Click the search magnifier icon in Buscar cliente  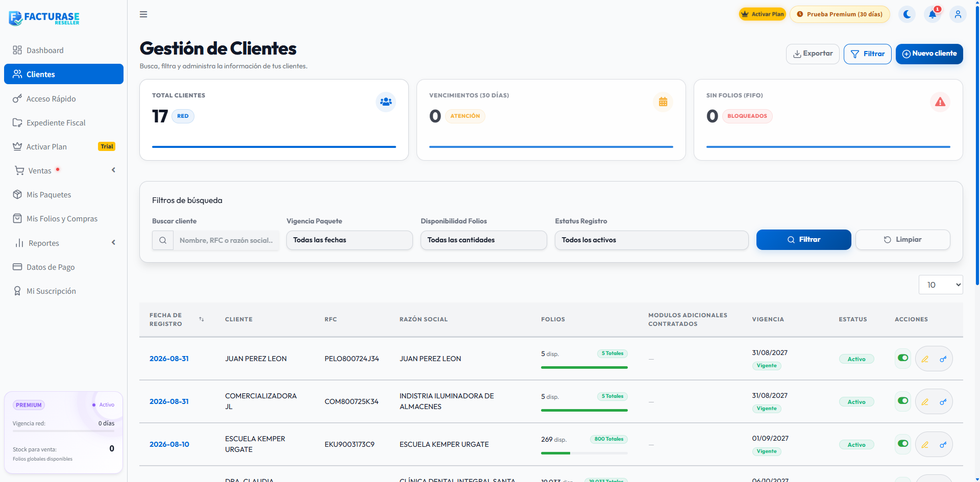[163, 240]
